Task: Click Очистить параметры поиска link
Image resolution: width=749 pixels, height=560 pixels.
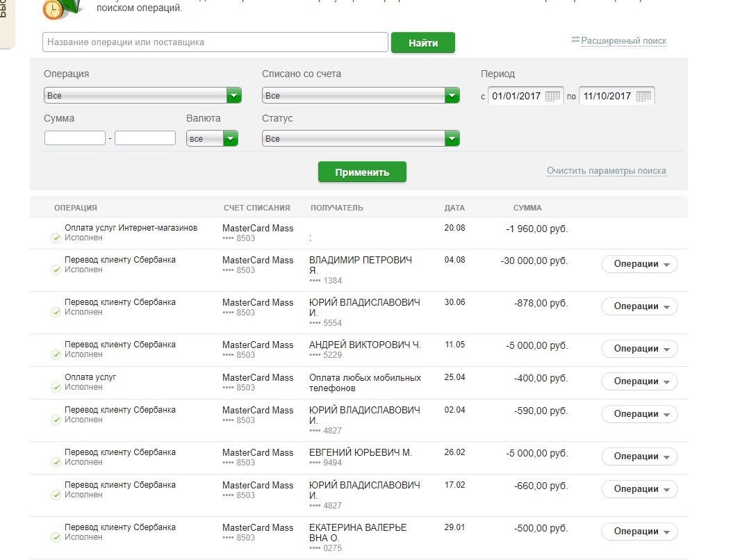Action: click(x=606, y=171)
